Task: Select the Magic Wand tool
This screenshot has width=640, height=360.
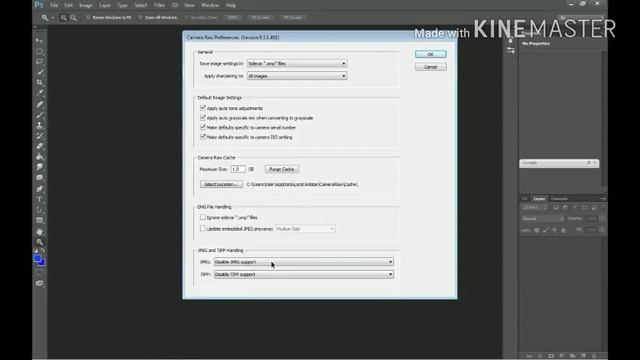Action: pyautogui.click(x=39, y=72)
